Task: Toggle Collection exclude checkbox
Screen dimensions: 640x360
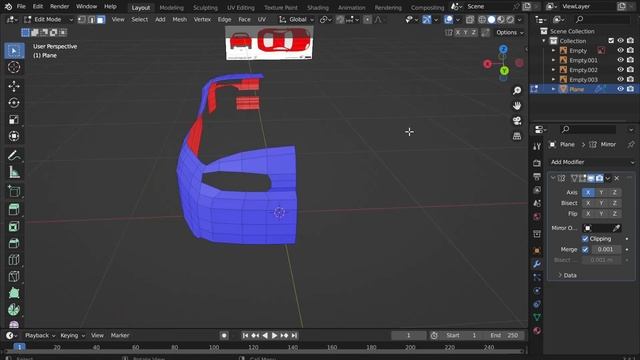Action: point(611,40)
